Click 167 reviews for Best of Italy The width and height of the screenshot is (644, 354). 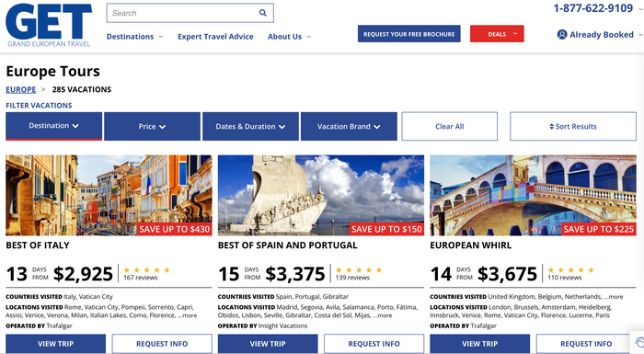(x=141, y=278)
